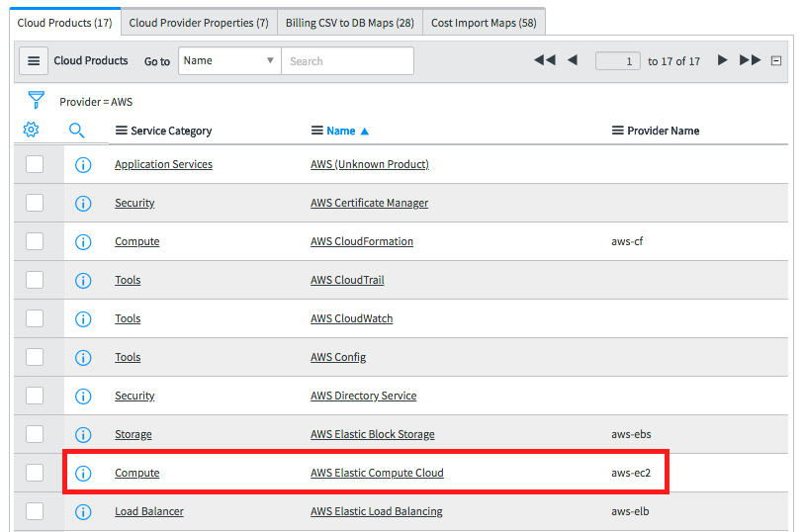Check the AWS CloudWatch row checkbox

click(35, 318)
